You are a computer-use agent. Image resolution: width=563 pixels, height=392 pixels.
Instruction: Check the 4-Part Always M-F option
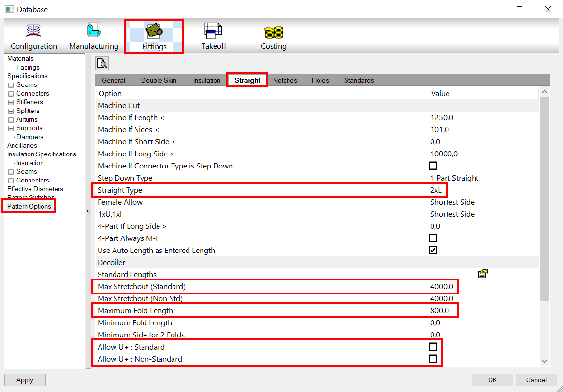pyautogui.click(x=433, y=238)
